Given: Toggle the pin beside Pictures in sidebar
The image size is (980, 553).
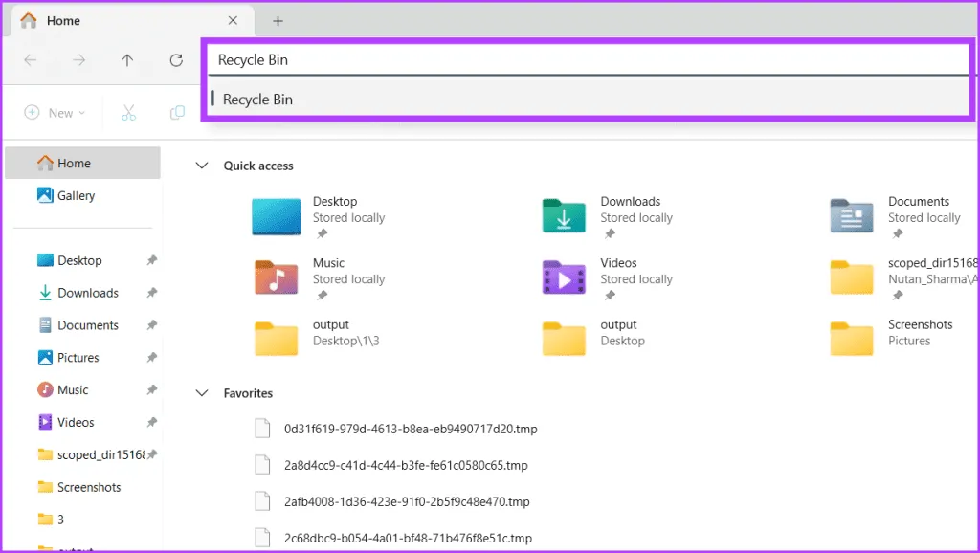Looking at the screenshot, I should pos(151,358).
